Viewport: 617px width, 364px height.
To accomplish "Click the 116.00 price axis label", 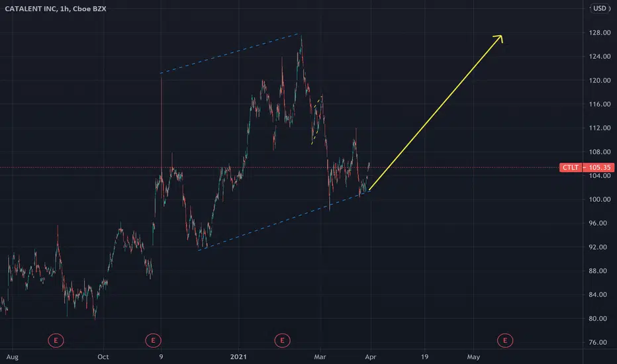I will point(600,105).
